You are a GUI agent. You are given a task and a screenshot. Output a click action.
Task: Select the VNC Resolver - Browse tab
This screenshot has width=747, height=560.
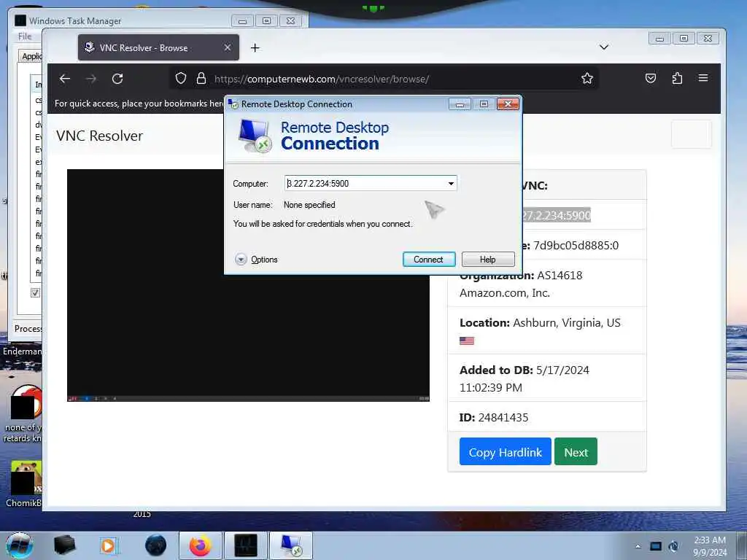point(158,47)
